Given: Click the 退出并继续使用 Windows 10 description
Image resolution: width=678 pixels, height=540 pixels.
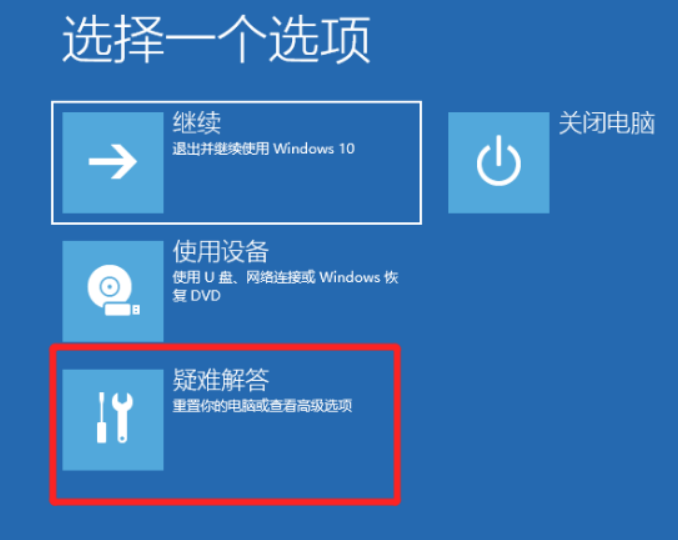Looking at the screenshot, I should click(x=263, y=149).
